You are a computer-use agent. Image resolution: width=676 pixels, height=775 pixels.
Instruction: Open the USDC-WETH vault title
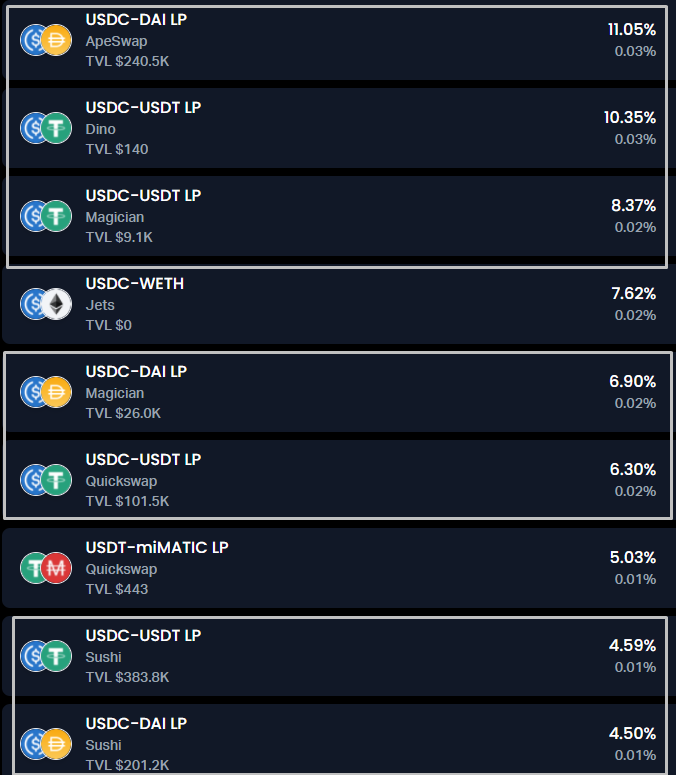pyautogui.click(x=135, y=283)
